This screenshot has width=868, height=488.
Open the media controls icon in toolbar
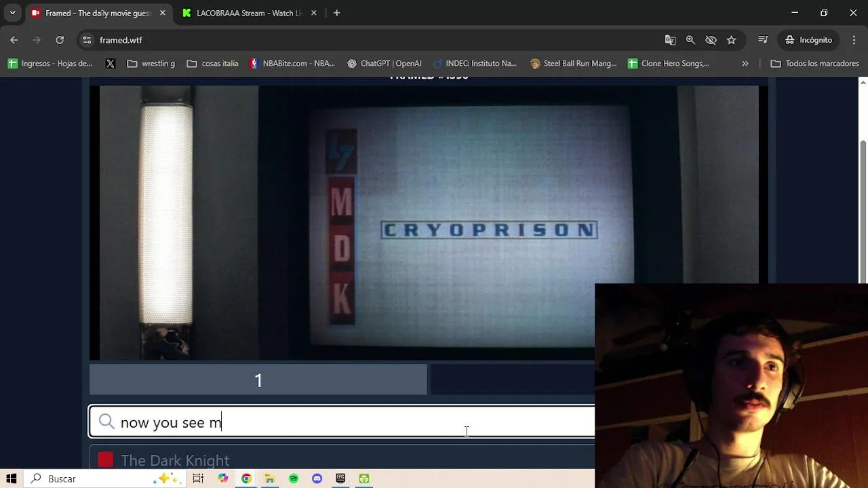[763, 40]
